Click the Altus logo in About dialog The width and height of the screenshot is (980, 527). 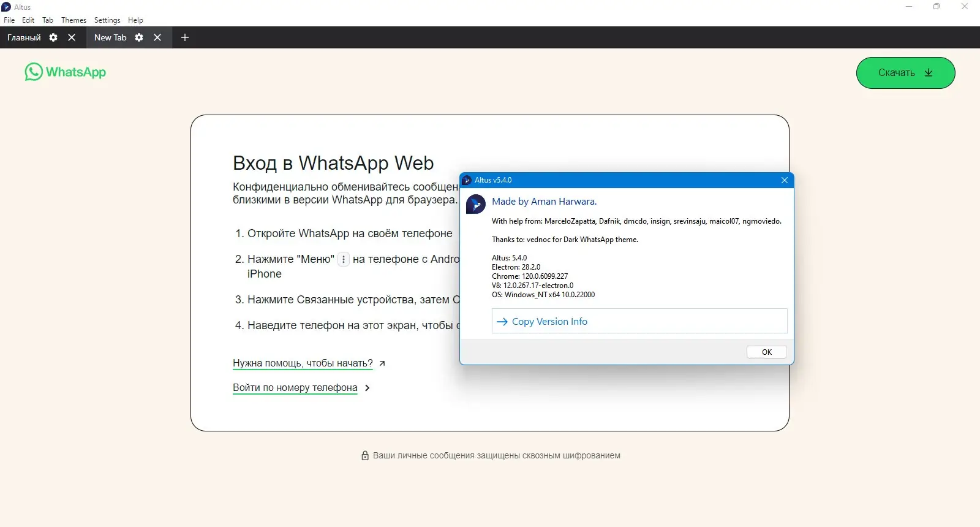(x=476, y=204)
